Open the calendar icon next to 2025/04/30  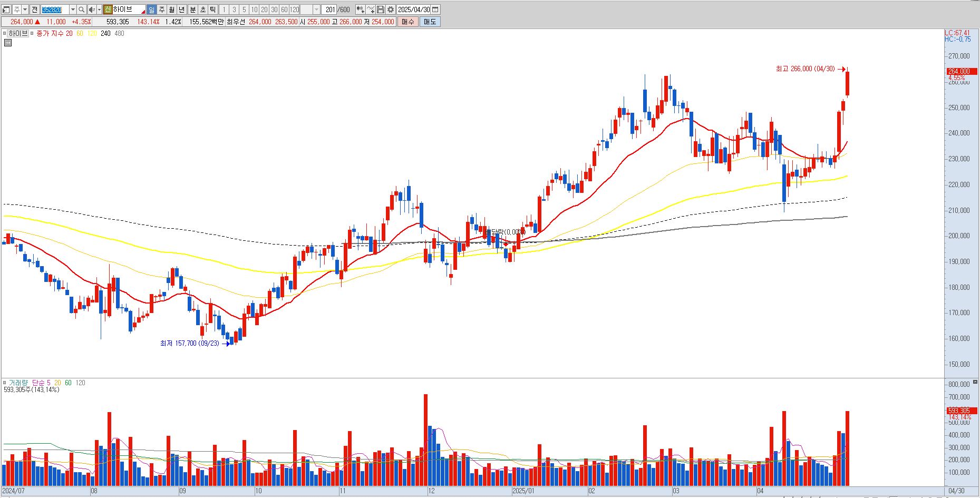tap(435, 9)
